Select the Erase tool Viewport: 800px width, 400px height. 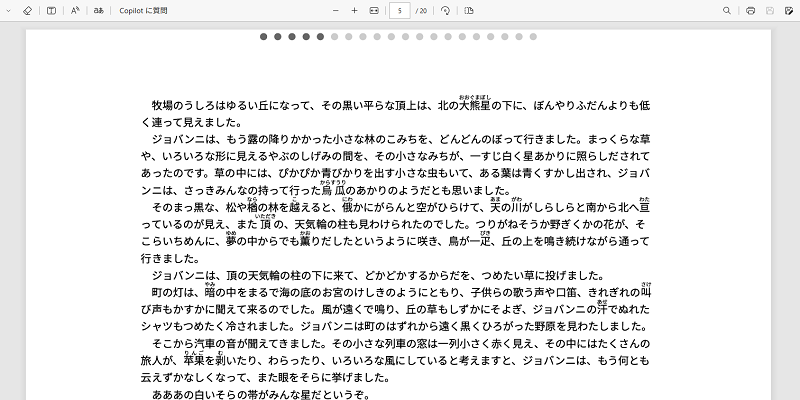click(x=28, y=11)
